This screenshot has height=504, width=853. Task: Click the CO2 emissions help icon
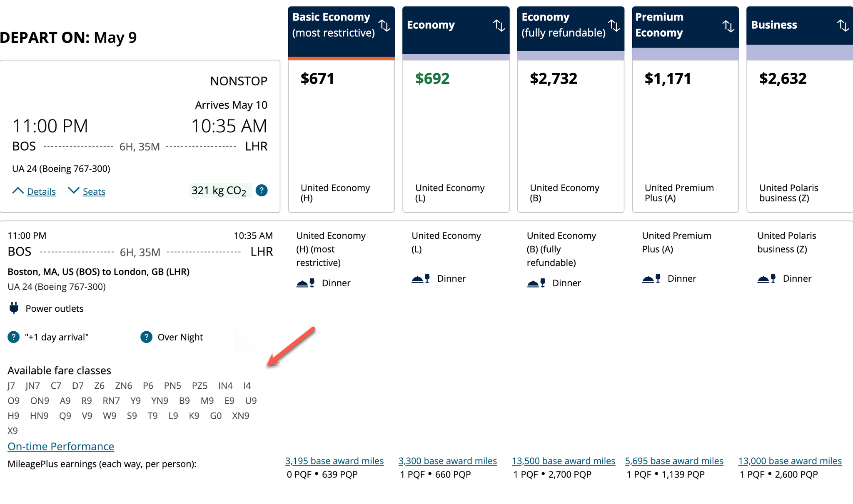point(261,191)
